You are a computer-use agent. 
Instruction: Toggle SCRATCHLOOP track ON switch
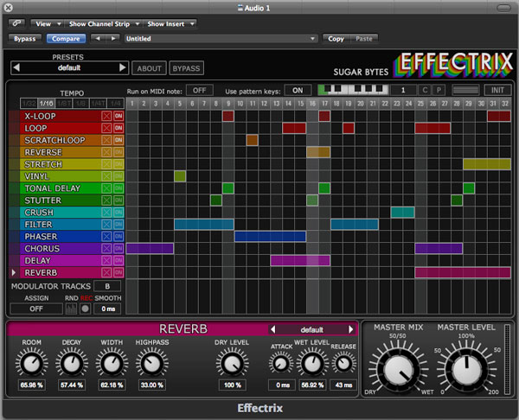click(x=119, y=140)
